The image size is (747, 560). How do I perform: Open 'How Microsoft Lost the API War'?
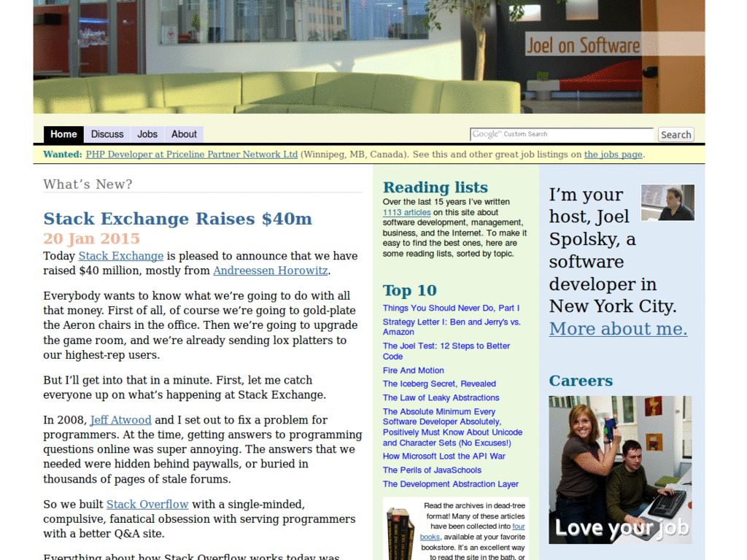click(x=444, y=456)
